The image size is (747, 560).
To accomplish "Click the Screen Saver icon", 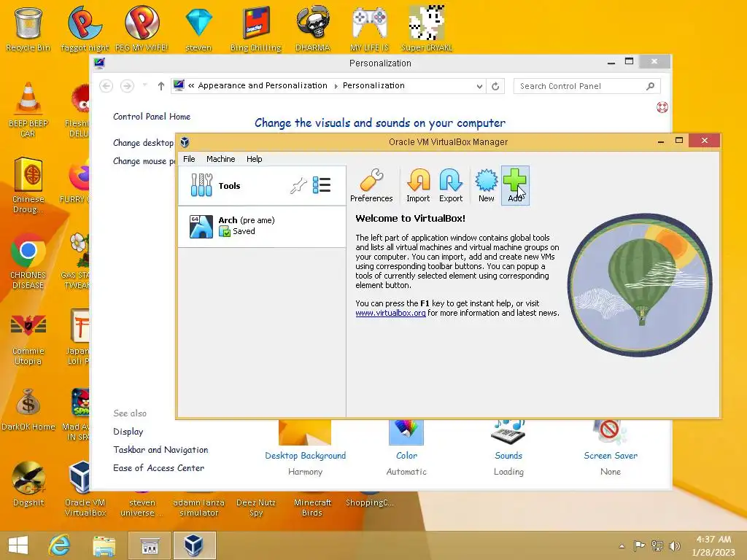I will [x=611, y=432].
